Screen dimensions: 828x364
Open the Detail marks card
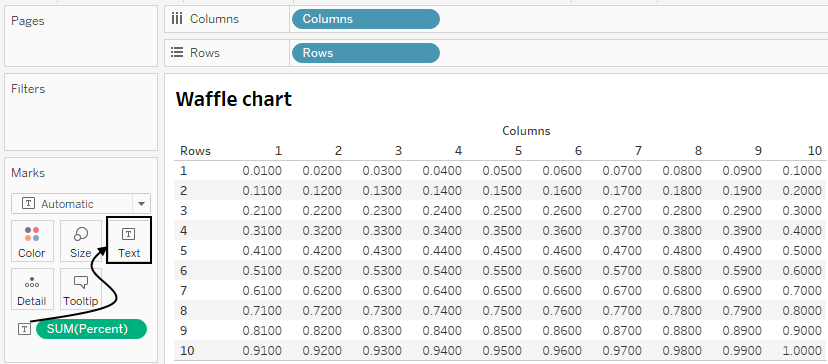coord(32,290)
